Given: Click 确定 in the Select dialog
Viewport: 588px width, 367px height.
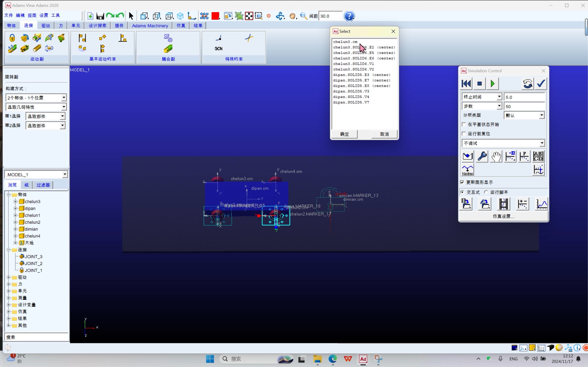Looking at the screenshot, I should (x=344, y=134).
